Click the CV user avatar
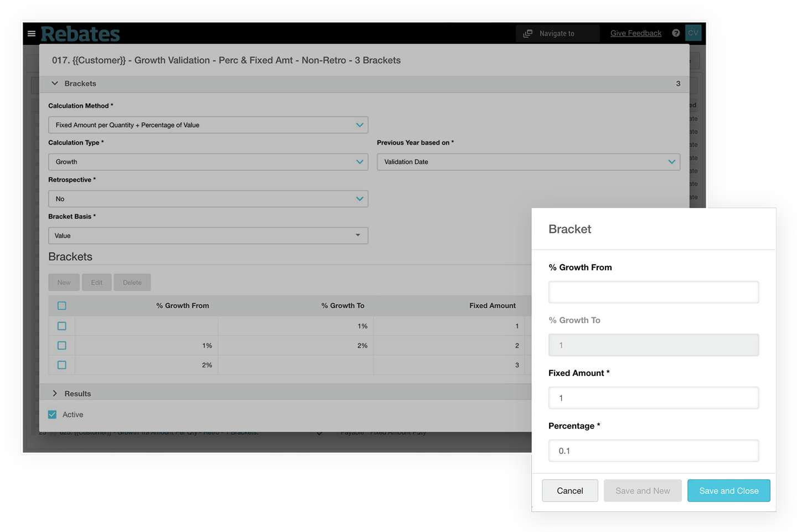797x532 pixels. click(x=693, y=33)
